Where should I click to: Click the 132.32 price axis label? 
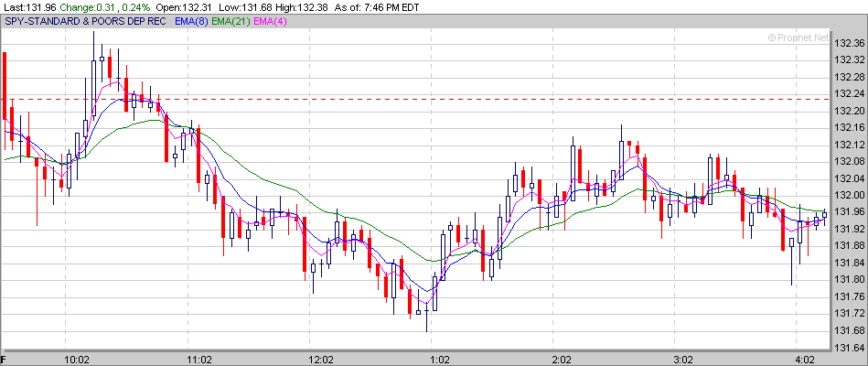[849, 59]
